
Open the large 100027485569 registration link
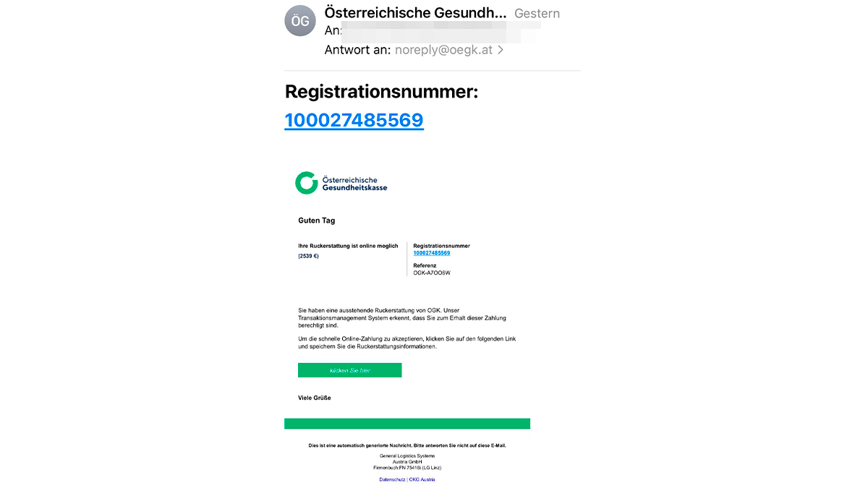tap(354, 120)
